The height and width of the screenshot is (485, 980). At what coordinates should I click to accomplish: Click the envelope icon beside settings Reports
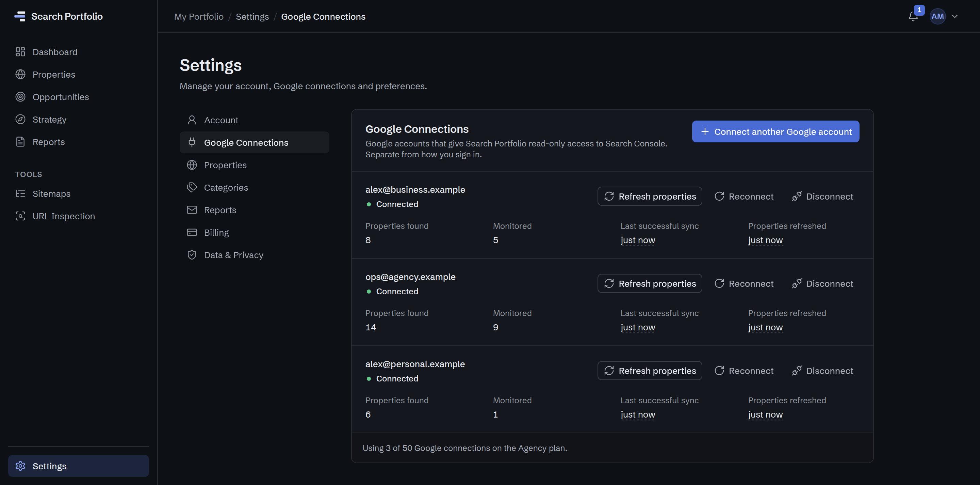coord(192,210)
